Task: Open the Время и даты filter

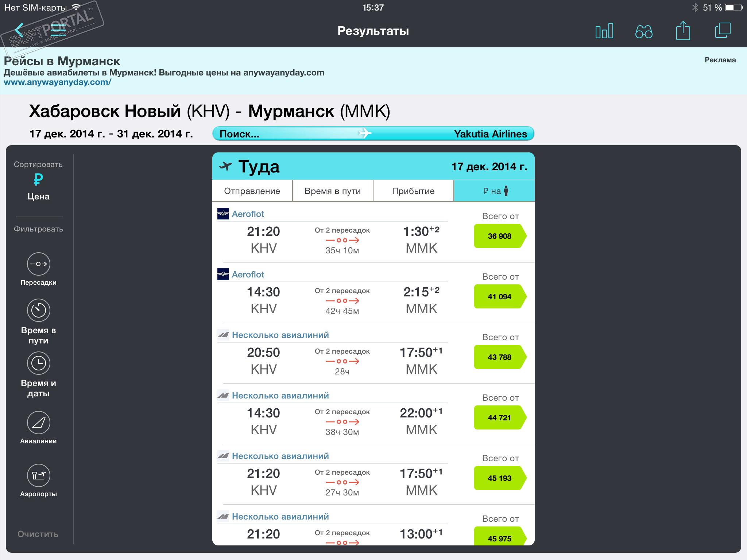Action: pos(38,363)
